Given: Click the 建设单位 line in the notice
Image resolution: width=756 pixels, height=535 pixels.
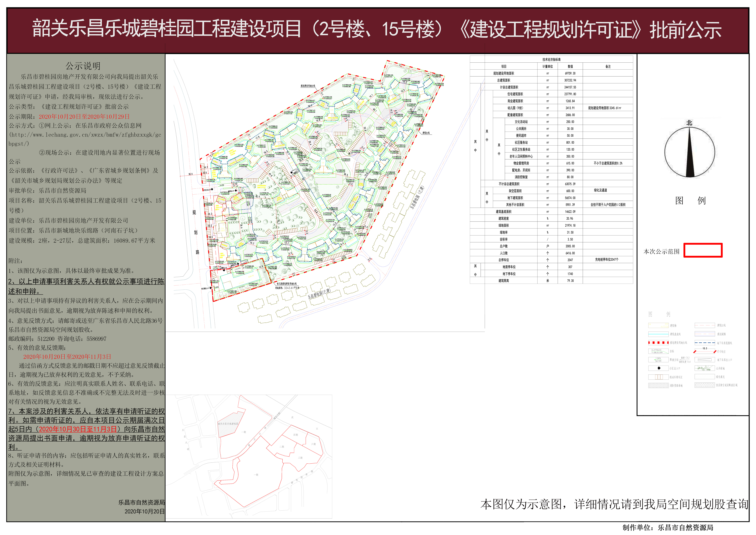Looking at the screenshot, I should coord(69,221).
